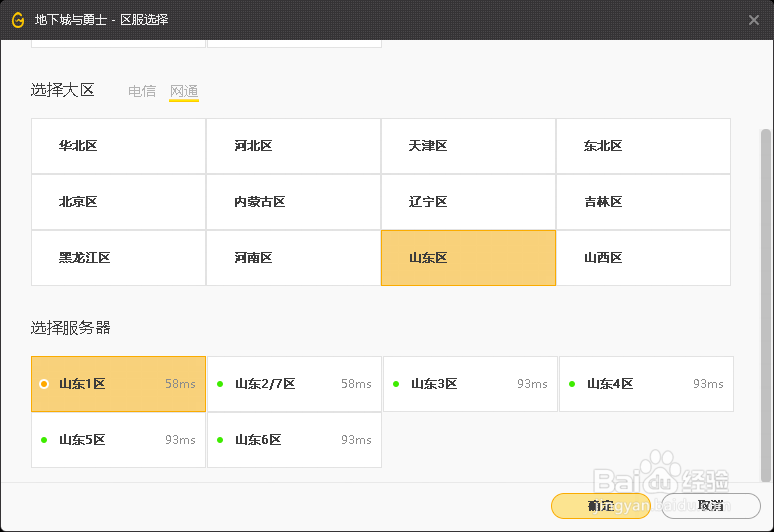Pick the 东北区 region

tap(643, 146)
